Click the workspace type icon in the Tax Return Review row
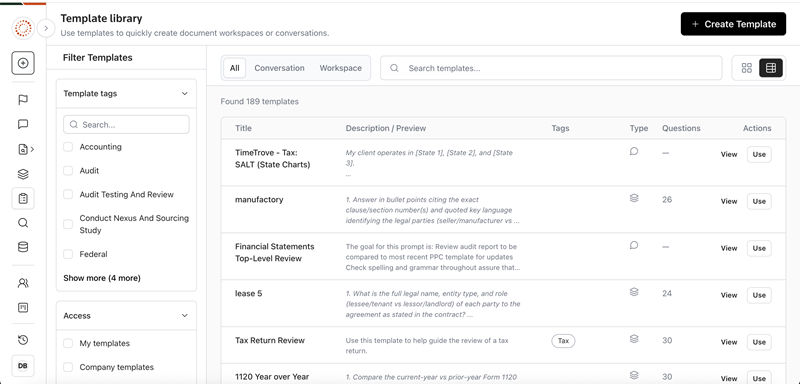The image size is (800, 385). pyautogui.click(x=634, y=339)
